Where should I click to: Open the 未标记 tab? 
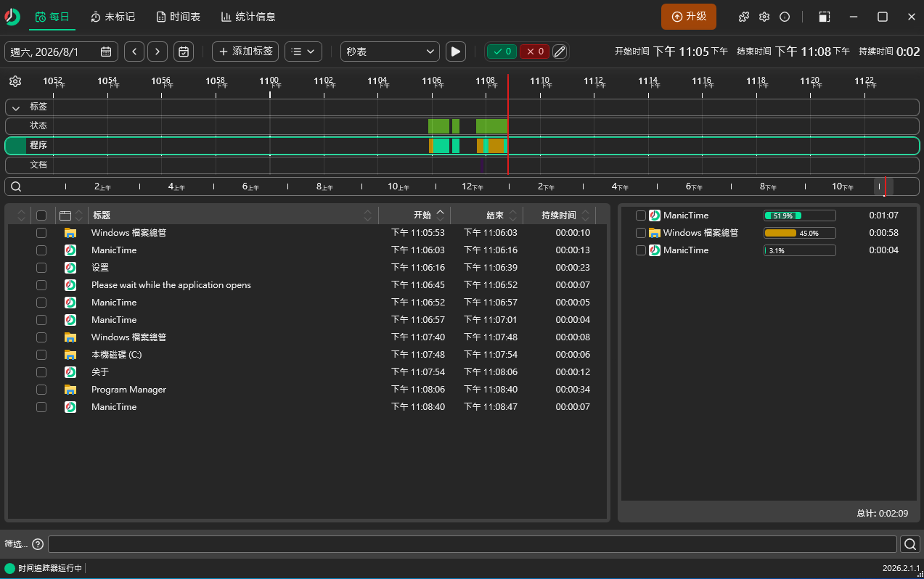point(113,17)
